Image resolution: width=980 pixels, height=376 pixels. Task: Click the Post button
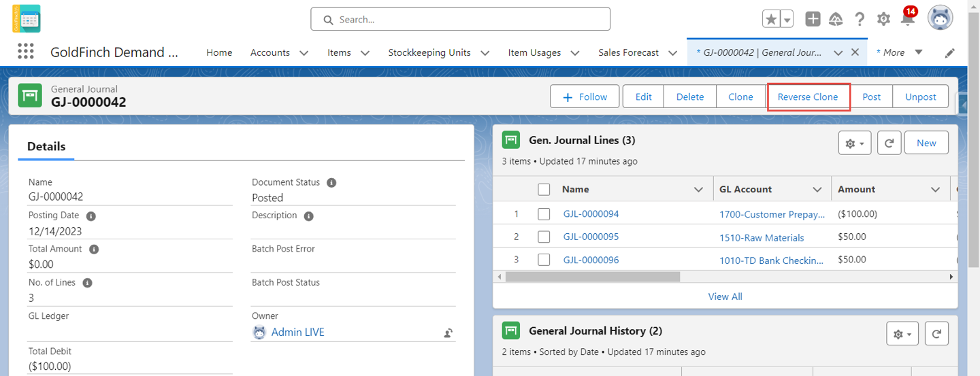pos(872,97)
